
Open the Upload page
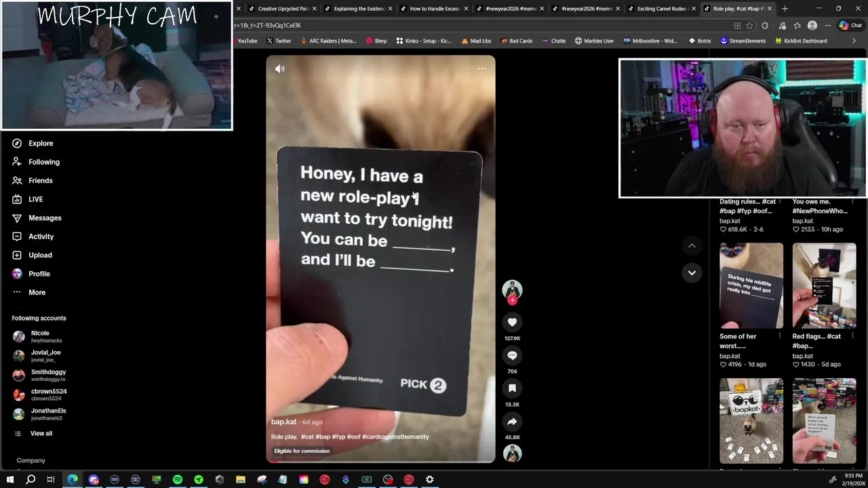[x=32, y=255]
